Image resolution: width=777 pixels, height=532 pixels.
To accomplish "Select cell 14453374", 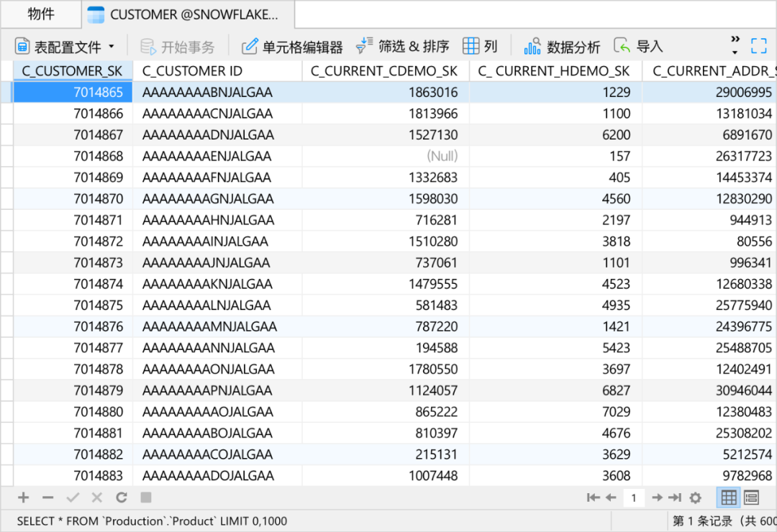I will pyautogui.click(x=709, y=178).
